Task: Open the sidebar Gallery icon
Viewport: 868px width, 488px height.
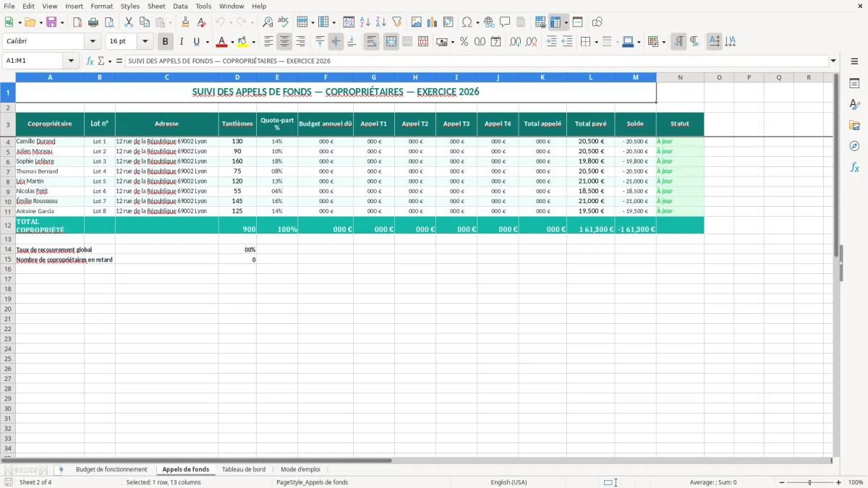Action: (854, 125)
